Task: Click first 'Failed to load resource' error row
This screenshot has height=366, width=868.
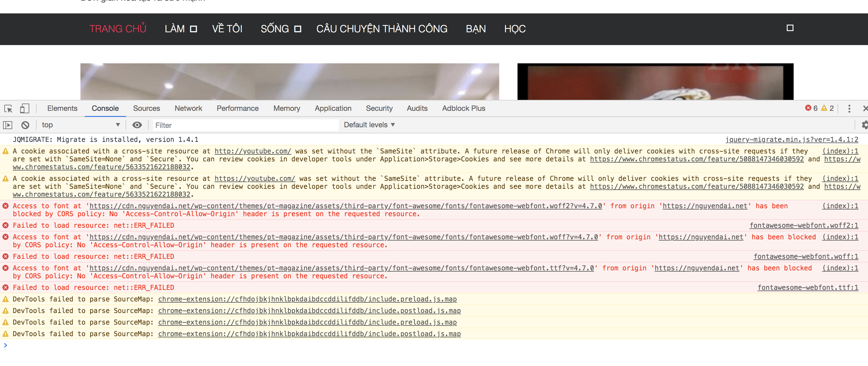Action: point(434,226)
